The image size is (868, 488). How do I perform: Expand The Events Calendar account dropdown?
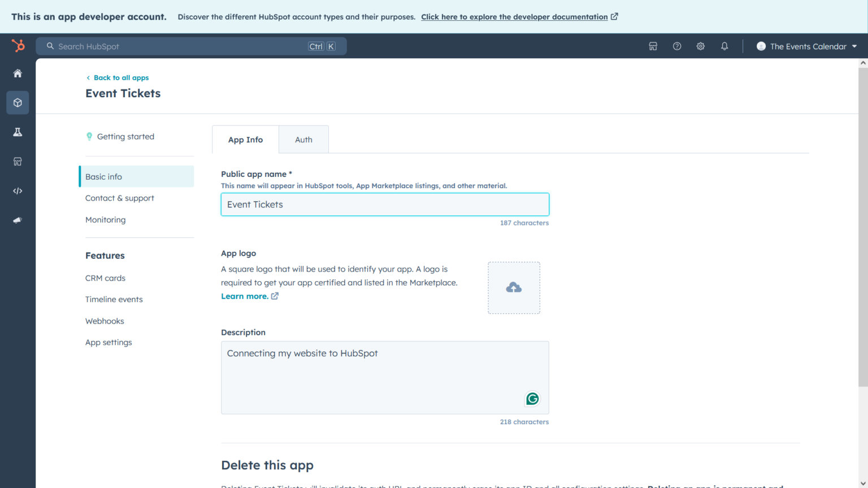click(x=806, y=46)
